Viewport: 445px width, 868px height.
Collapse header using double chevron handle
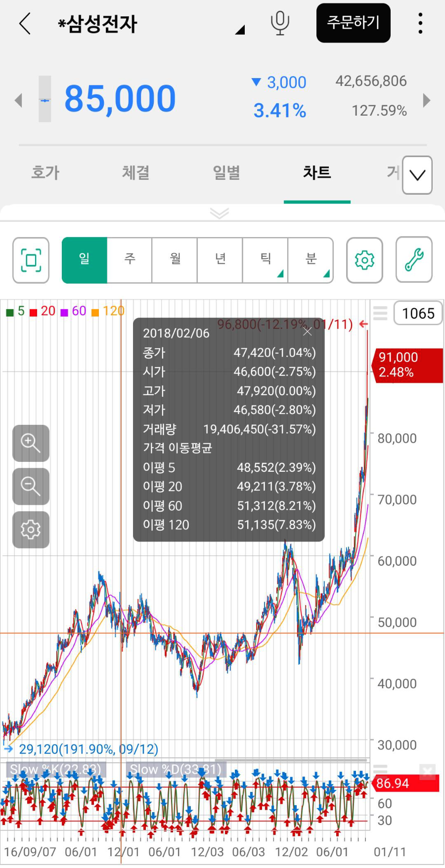tap(220, 213)
